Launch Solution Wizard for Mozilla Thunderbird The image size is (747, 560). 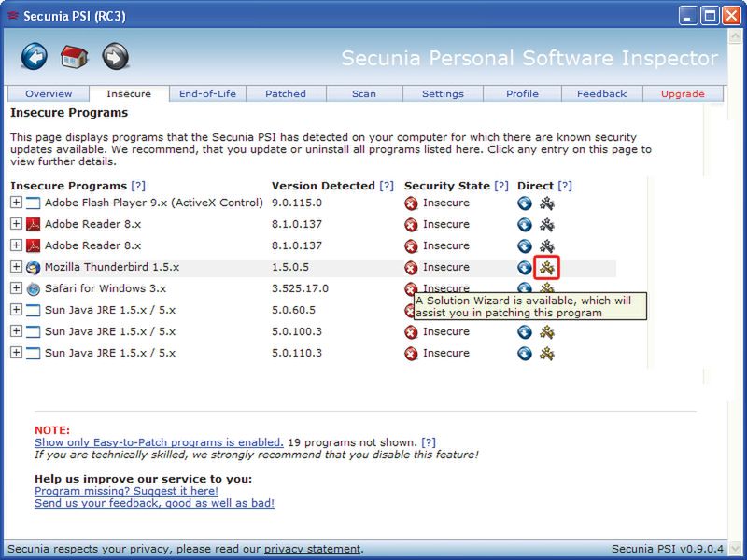pyautogui.click(x=547, y=268)
